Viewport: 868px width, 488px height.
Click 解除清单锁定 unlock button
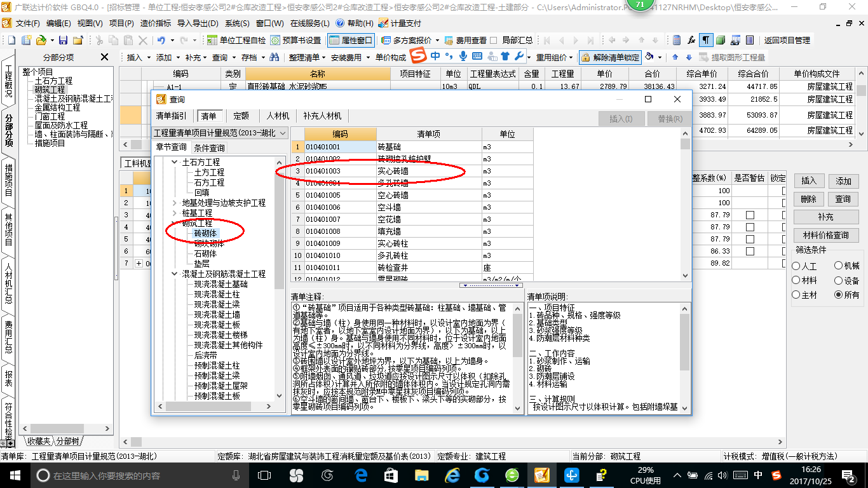click(x=611, y=57)
